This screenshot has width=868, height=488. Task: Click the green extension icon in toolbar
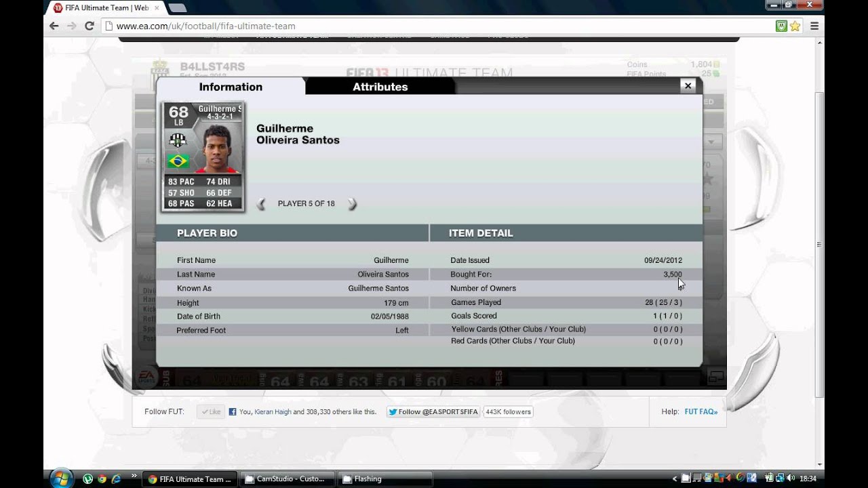pyautogui.click(x=781, y=26)
